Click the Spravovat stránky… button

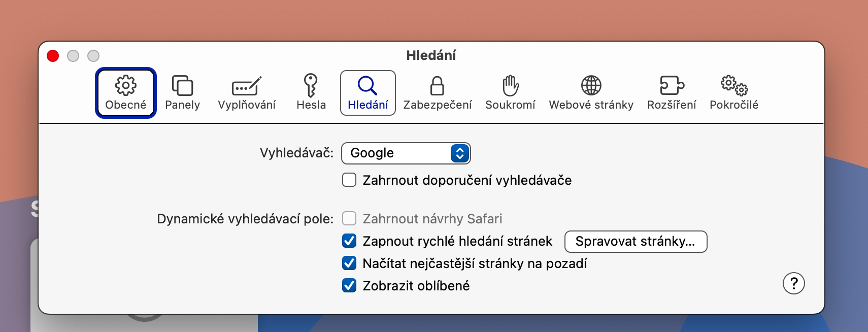pos(636,242)
